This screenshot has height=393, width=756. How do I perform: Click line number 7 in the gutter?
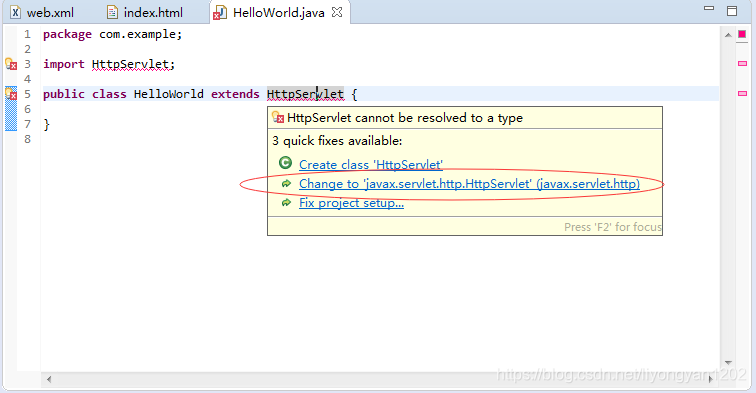[27, 124]
